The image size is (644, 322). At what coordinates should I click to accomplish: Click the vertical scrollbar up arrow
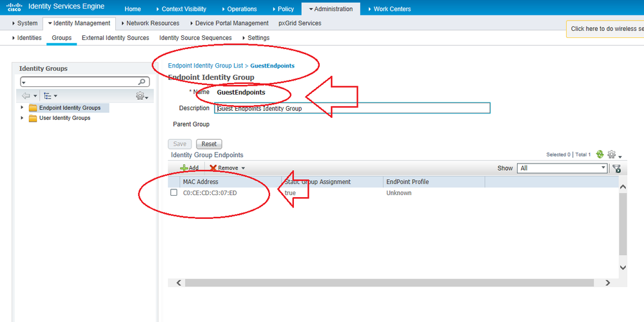pos(623,187)
